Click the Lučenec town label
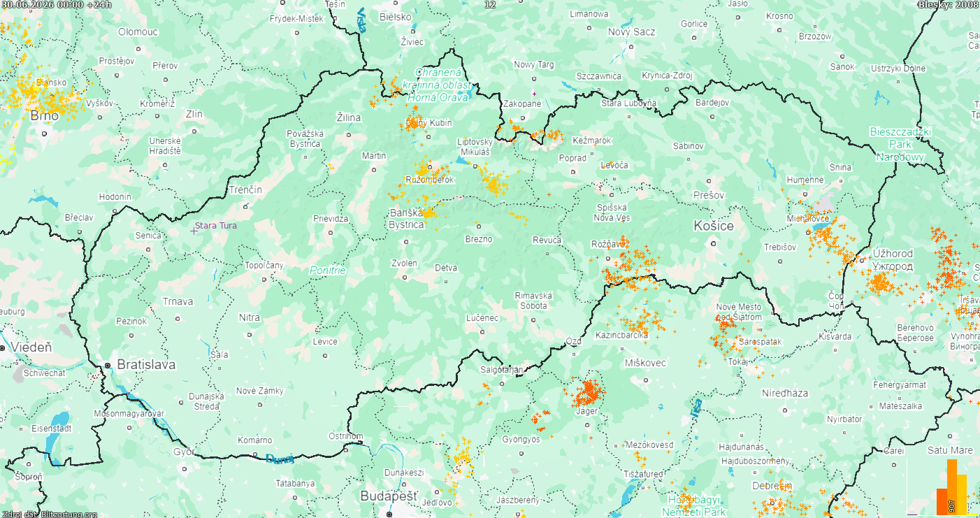 click(x=483, y=318)
